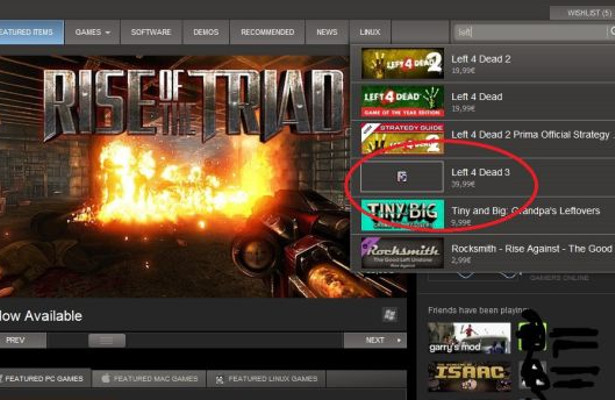Open the Software store tab

click(x=151, y=32)
